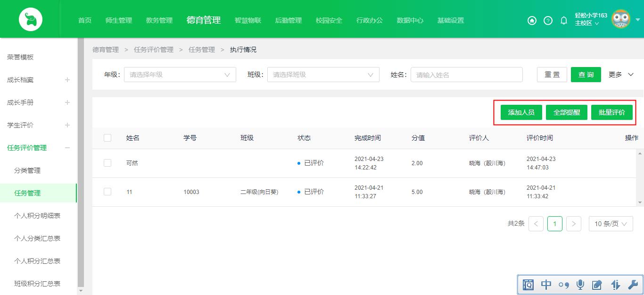Toggle full/half-width mode on IME bar
The width and height of the screenshot is (644, 295).
tap(615, 285)
